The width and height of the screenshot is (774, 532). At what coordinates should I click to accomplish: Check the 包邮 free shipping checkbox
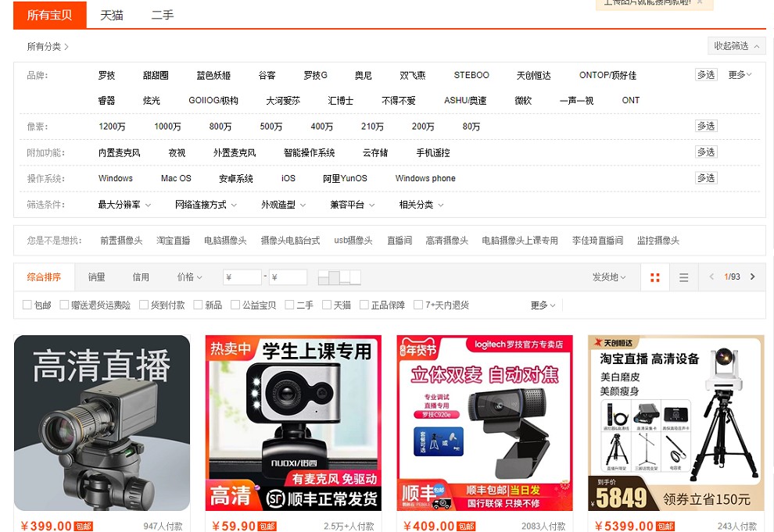(x=27, y=305)
